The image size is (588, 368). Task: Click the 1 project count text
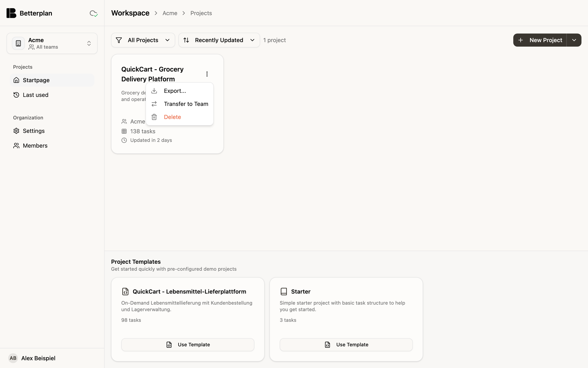coord(275,40)
